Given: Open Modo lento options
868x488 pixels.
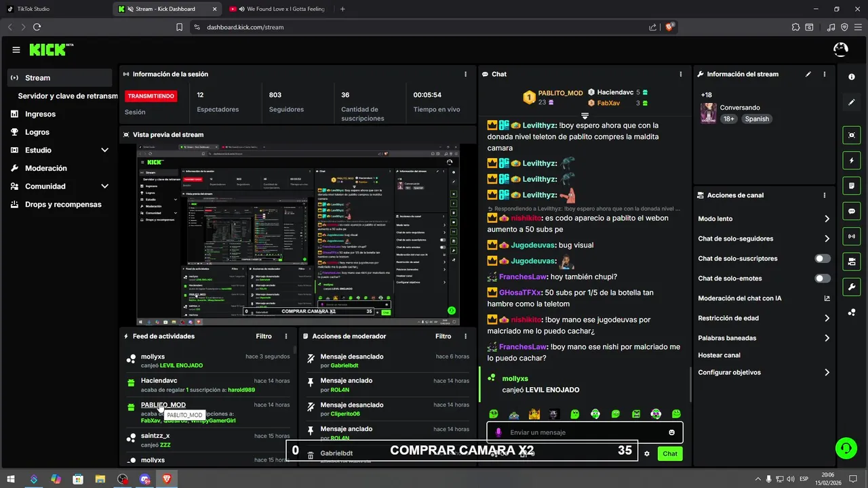Looking at the screenshot, I should tap(764, 219).
